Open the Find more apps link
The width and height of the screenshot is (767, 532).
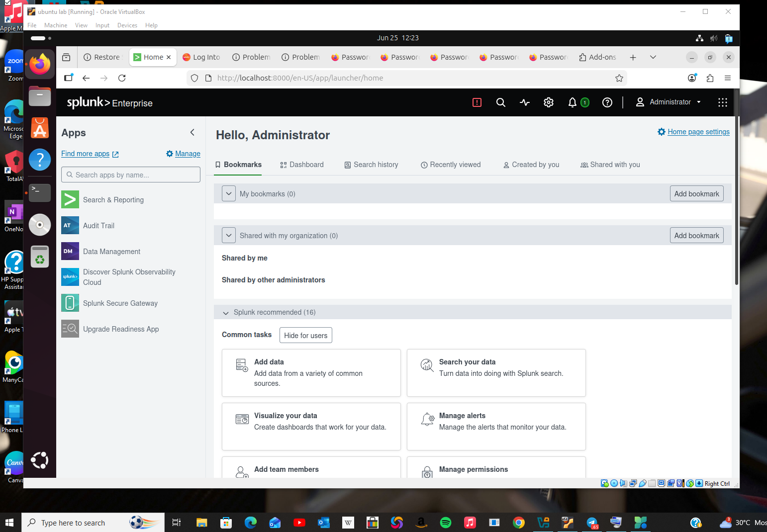click(90, 154)
